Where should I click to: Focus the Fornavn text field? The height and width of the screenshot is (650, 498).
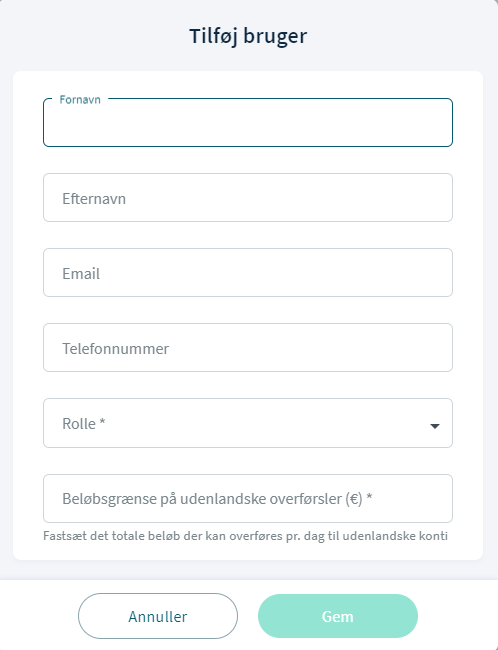pyautogui.click(x=248, y=122)
